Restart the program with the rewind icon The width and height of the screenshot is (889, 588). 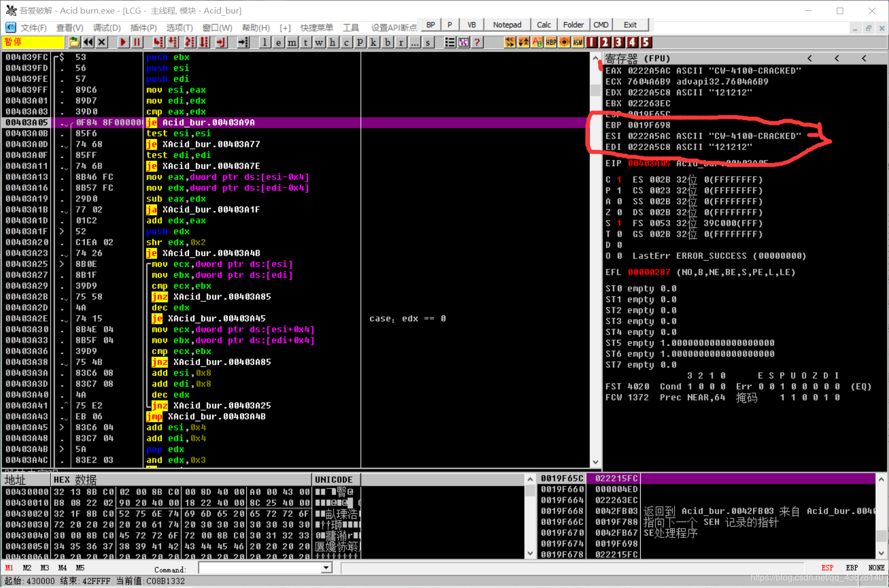click(x=88, y=42)
